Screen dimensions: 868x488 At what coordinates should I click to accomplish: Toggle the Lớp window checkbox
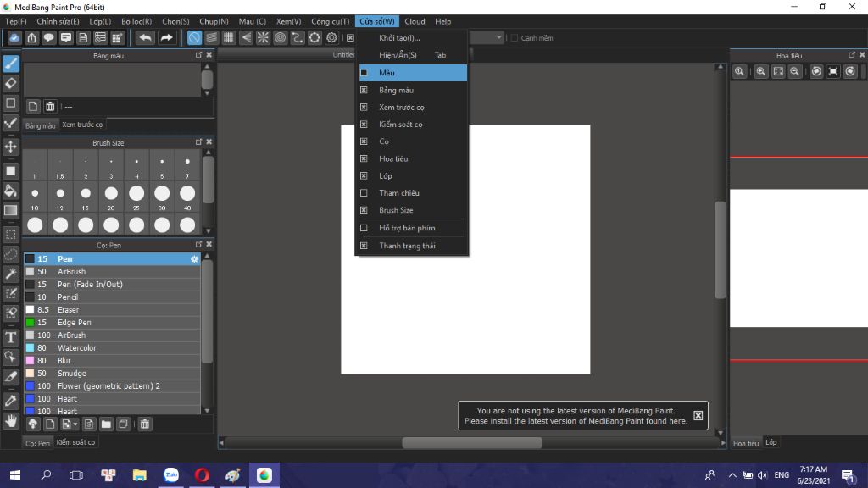[x=364, y=176]
